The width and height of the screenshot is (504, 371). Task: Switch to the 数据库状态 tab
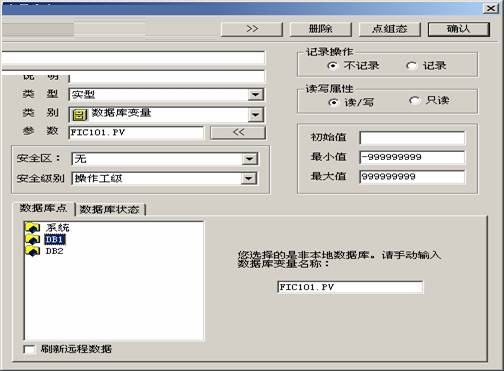tap(110, 209)
